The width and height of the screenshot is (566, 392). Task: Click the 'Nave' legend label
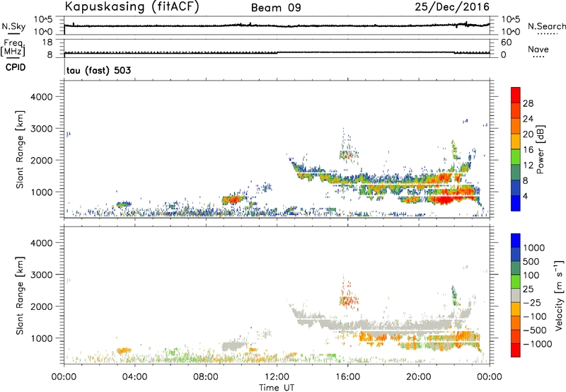click(538, 50)
